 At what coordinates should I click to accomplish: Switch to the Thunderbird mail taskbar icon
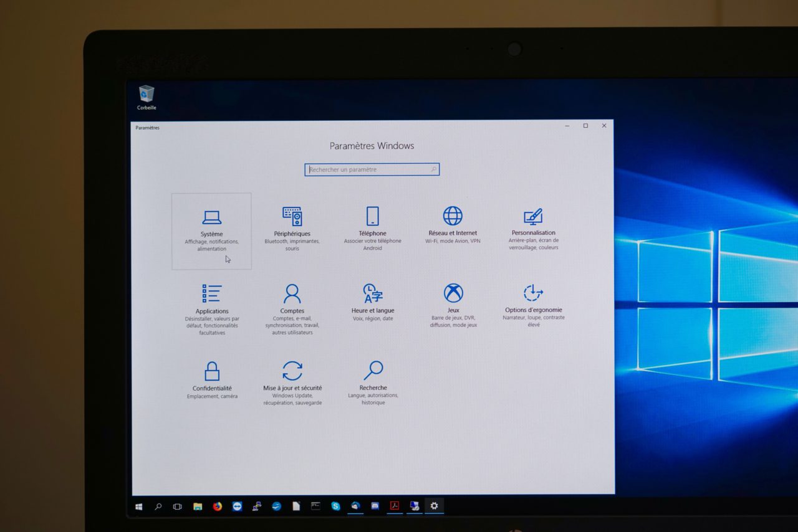point(355,506)
